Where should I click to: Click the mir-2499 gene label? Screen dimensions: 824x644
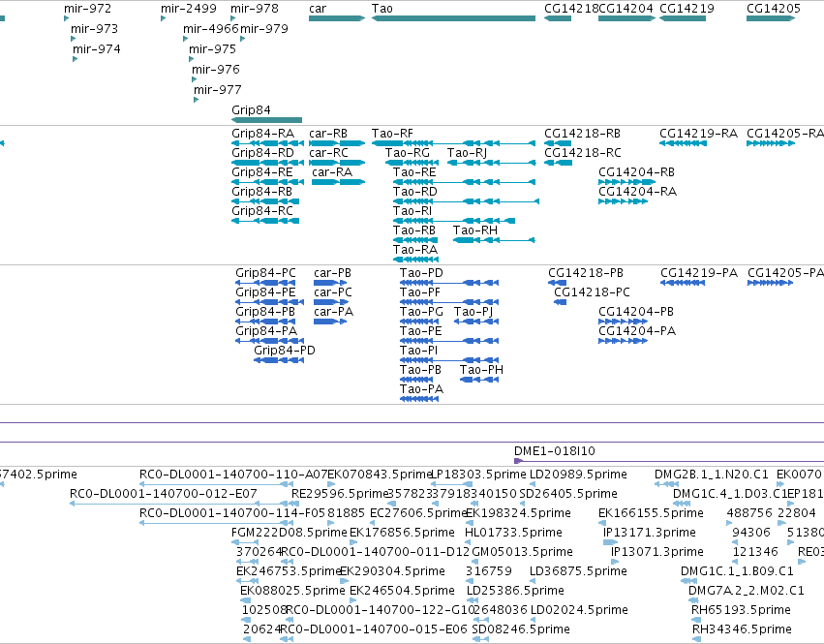(x=188, y=9)
